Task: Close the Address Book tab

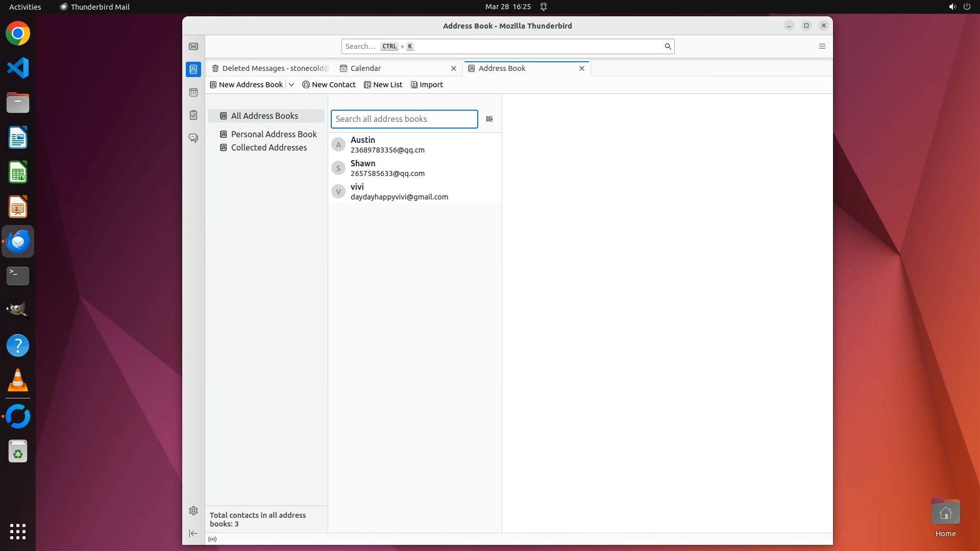Action: point(581,68)
